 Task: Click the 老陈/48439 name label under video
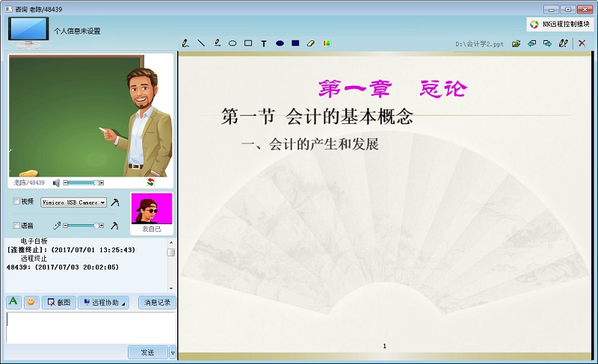coord(29,182)
